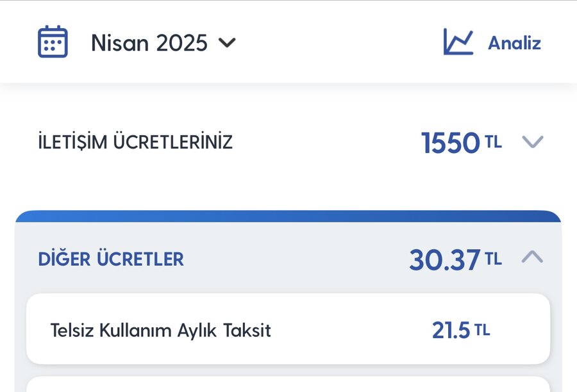Viewport: 577px width, 392px height.
Task: Select the Telsiz Kullanım Aylık Taksit item
Action: [161, 331]
